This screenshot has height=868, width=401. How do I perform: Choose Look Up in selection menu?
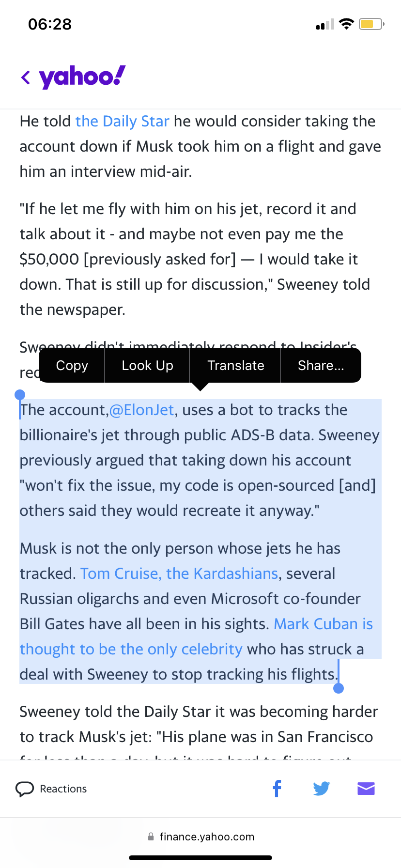(147, 365)
